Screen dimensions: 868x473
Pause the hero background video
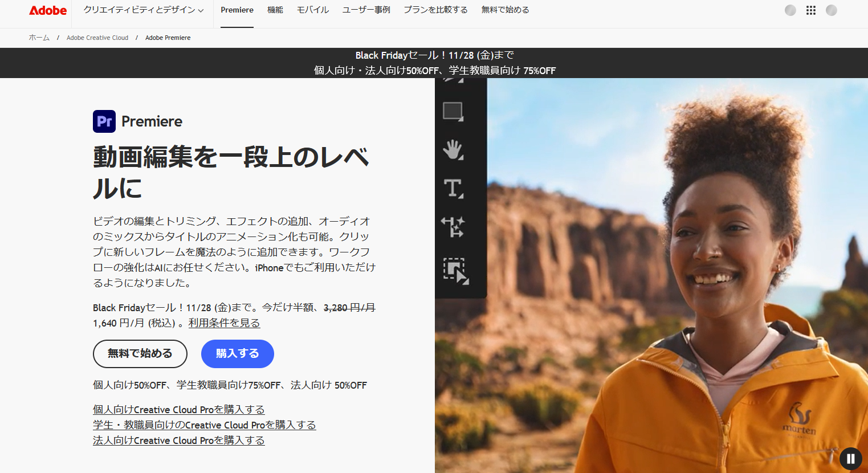(850, 458)
